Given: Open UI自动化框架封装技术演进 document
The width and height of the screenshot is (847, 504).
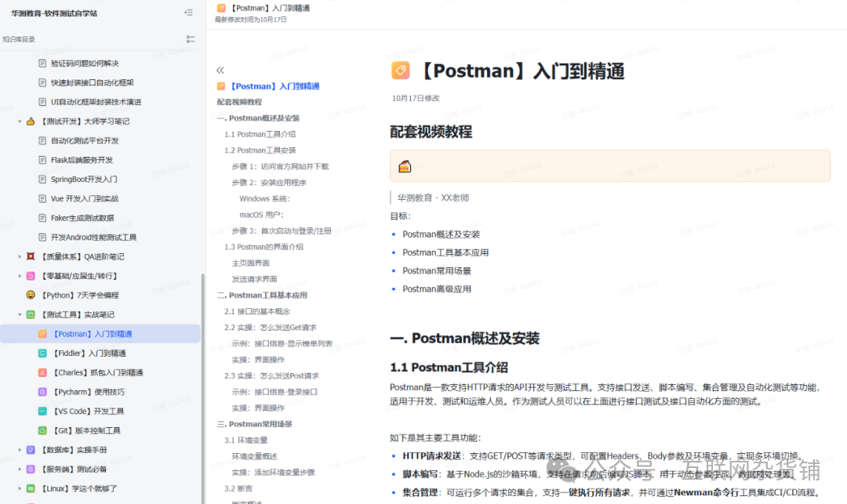Looking at the screenshot, I should pos(96,102).
